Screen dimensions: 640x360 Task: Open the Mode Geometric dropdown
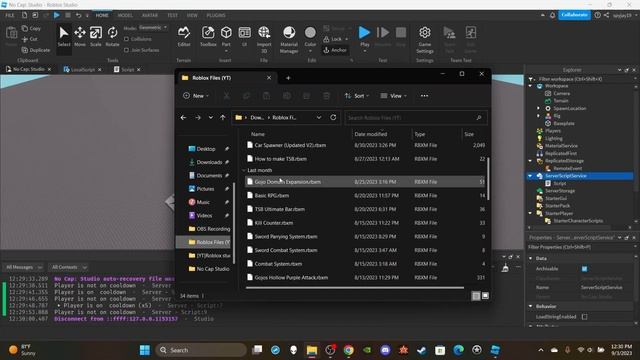click(x=153, y=28)
